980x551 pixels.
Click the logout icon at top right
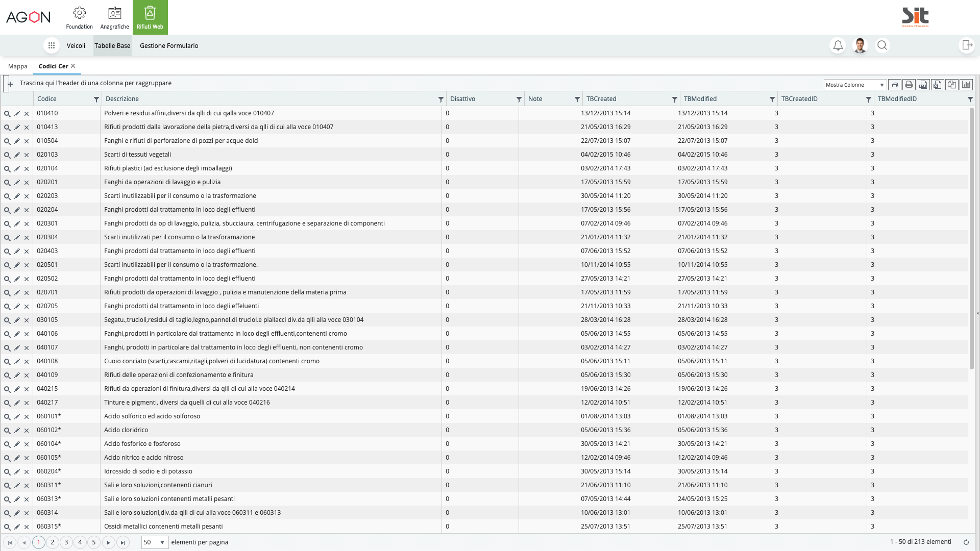click(x=968, y=45)
